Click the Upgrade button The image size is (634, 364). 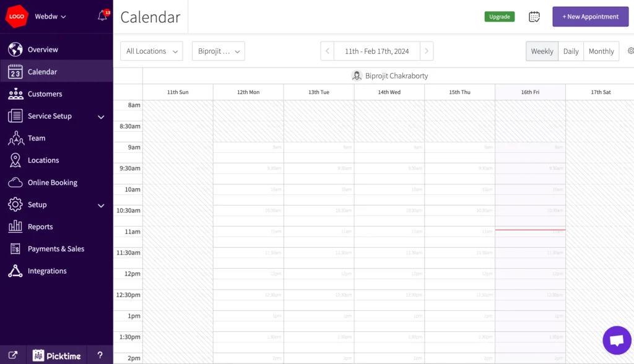click(499, 17)
